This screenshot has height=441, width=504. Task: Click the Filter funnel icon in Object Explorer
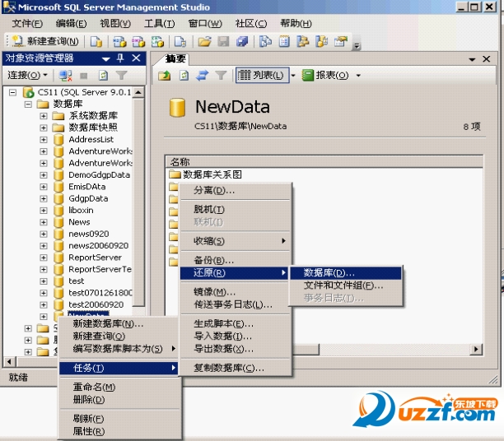coord(122,76)
